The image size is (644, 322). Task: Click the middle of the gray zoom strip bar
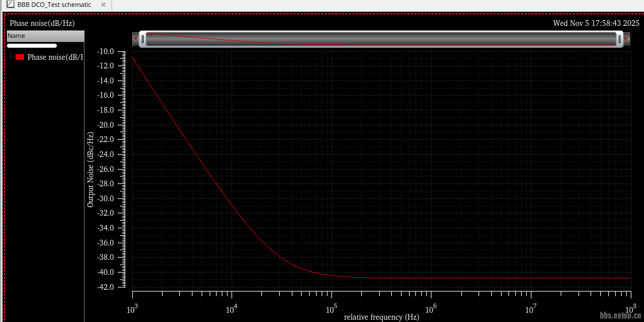[381, 39]
